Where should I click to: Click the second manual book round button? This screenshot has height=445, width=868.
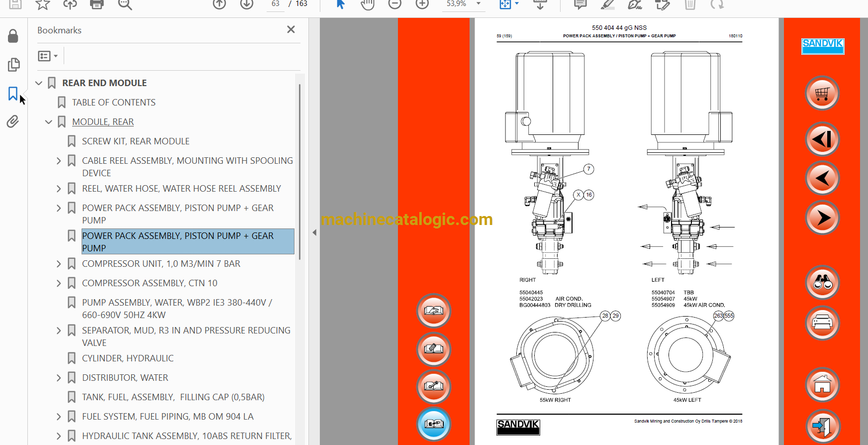[x=434, y=348]
